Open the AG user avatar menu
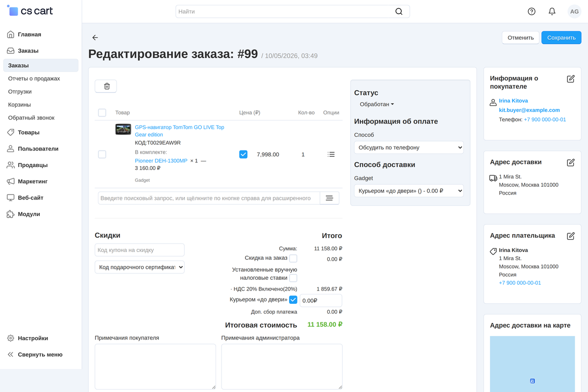 click(574, 11)
